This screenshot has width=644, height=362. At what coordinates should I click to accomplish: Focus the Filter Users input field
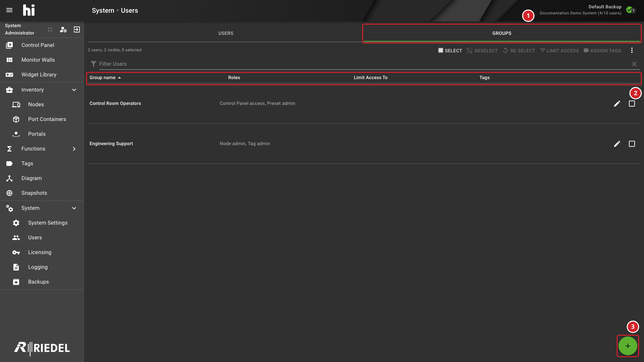tap(364, 64)
